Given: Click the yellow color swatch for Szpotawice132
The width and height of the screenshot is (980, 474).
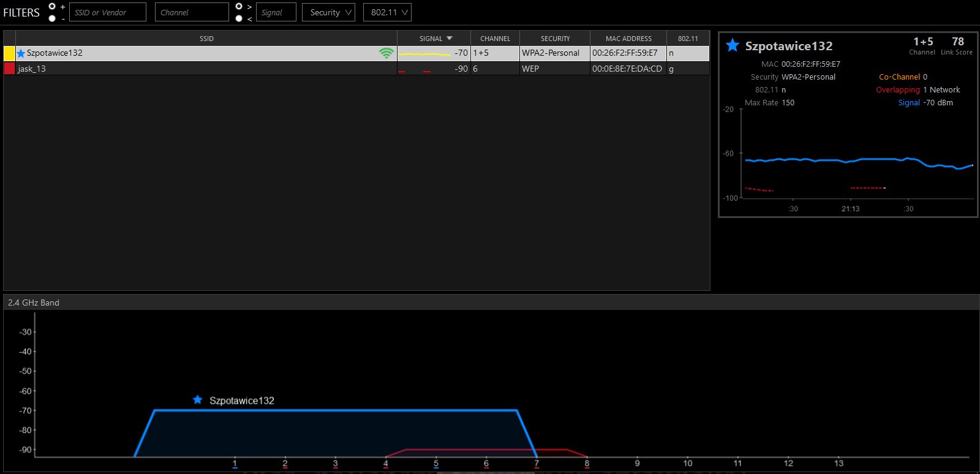Looking at the screenshot, I should [x=9, y=53].
